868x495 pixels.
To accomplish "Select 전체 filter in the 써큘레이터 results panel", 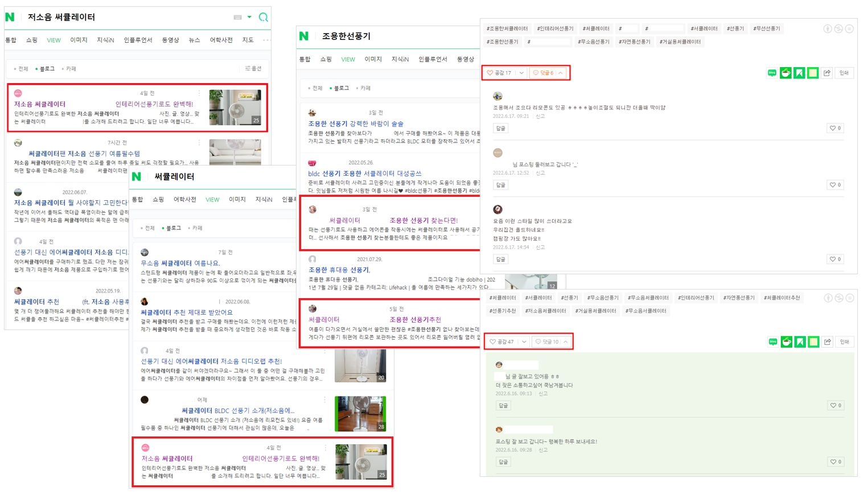I will [x=147, y=228].
